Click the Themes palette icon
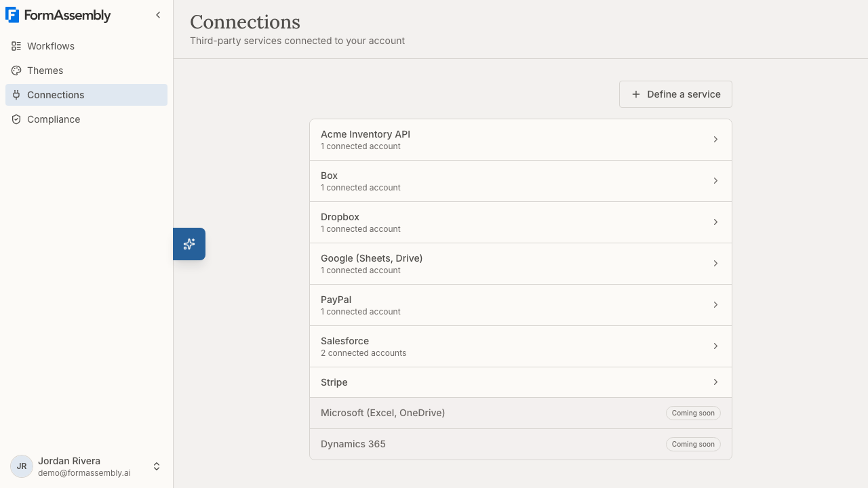Viewport: 868px width, 488px height. point(16,70)
